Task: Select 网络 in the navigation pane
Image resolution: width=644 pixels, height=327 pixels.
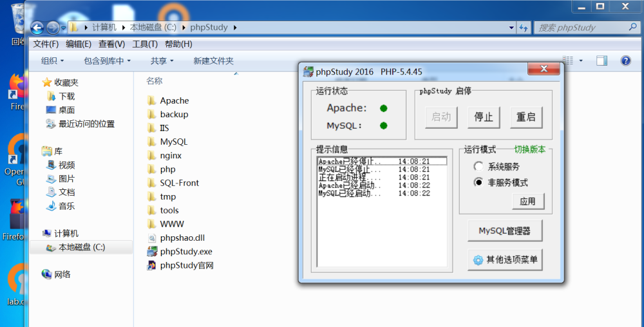Action: (x=62, y=274)
